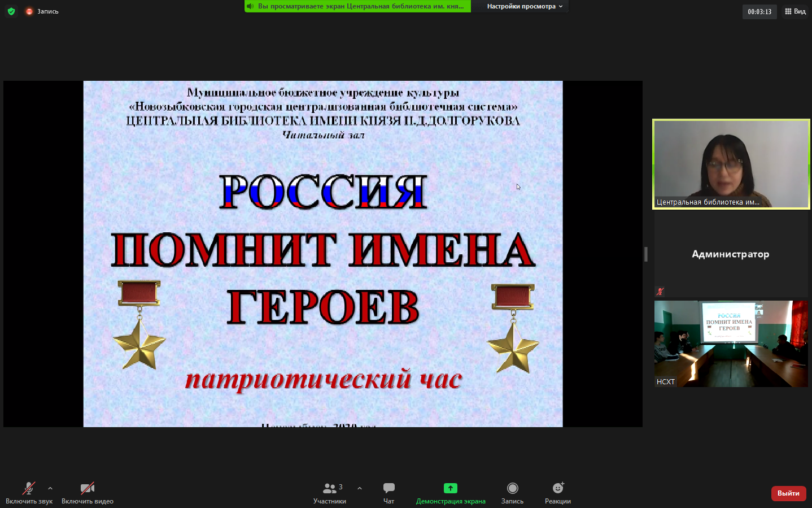The height and width of the screenshot is (508, 812).
Task: Select the НСХТ participant video thumbnail
Action: pos(731,344)
